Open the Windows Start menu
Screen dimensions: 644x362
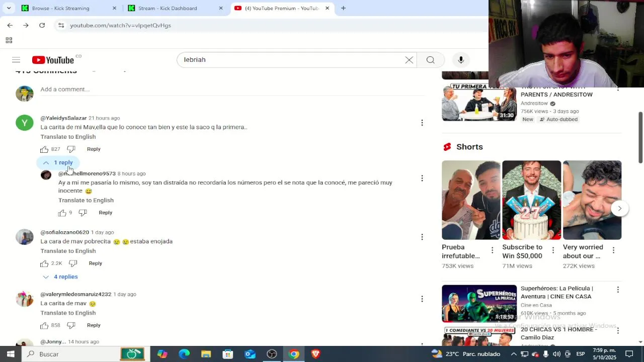coord(11,354)
